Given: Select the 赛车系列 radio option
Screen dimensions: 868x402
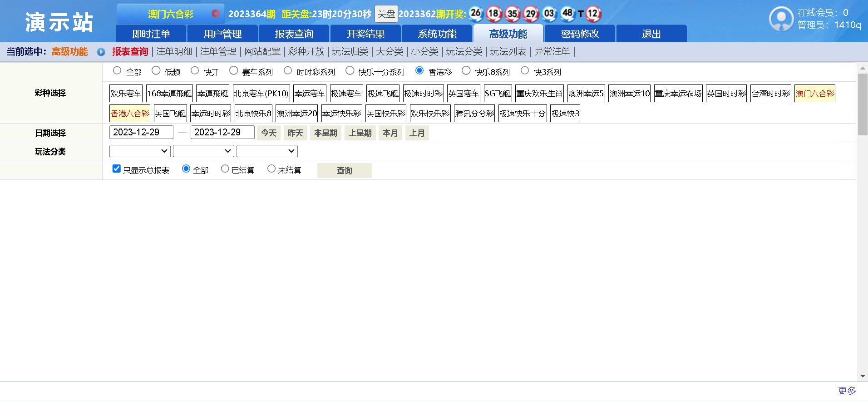Looking at the screenshot, I should [233, 70].
